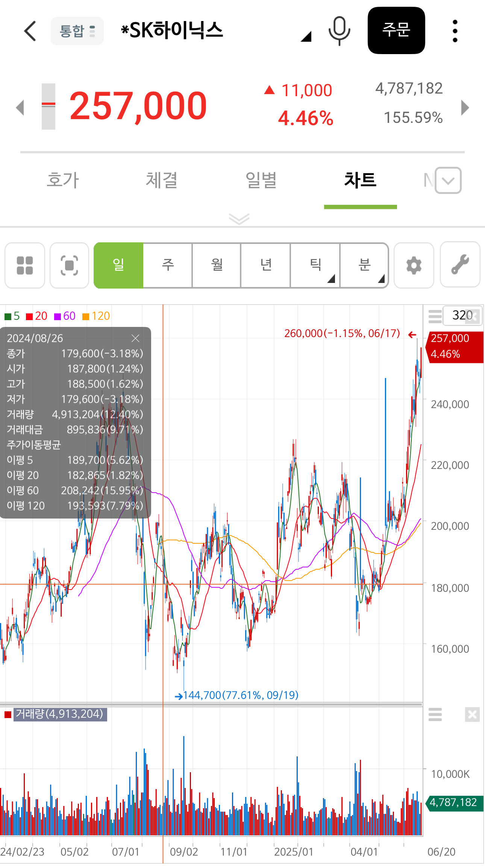Tap the trading volume 4,787,182 at top

pyautogui.click(x=409, y=88)
